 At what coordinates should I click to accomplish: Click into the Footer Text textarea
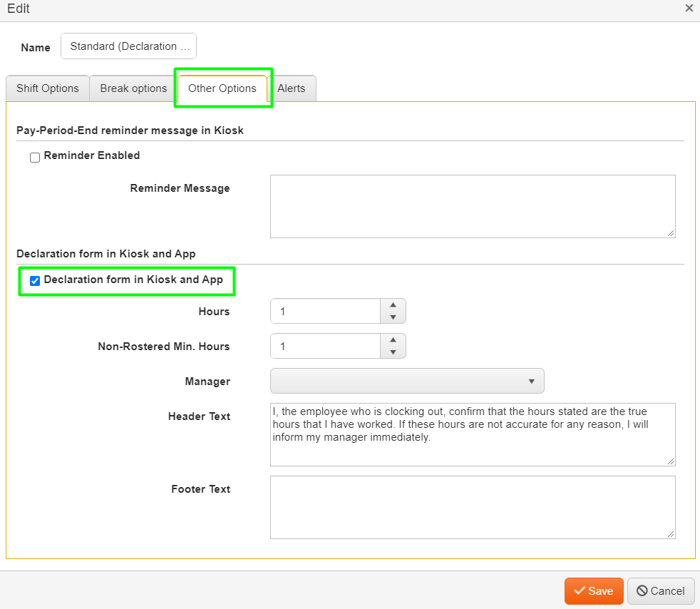pos(473,507)
